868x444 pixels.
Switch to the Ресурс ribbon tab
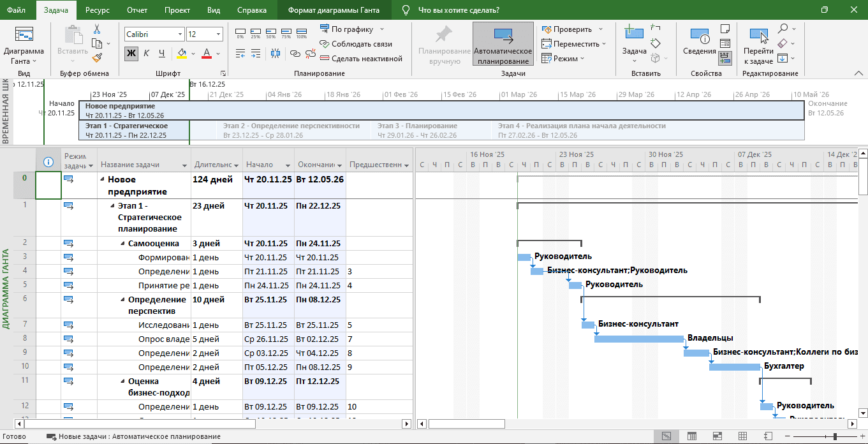[98, 10]
